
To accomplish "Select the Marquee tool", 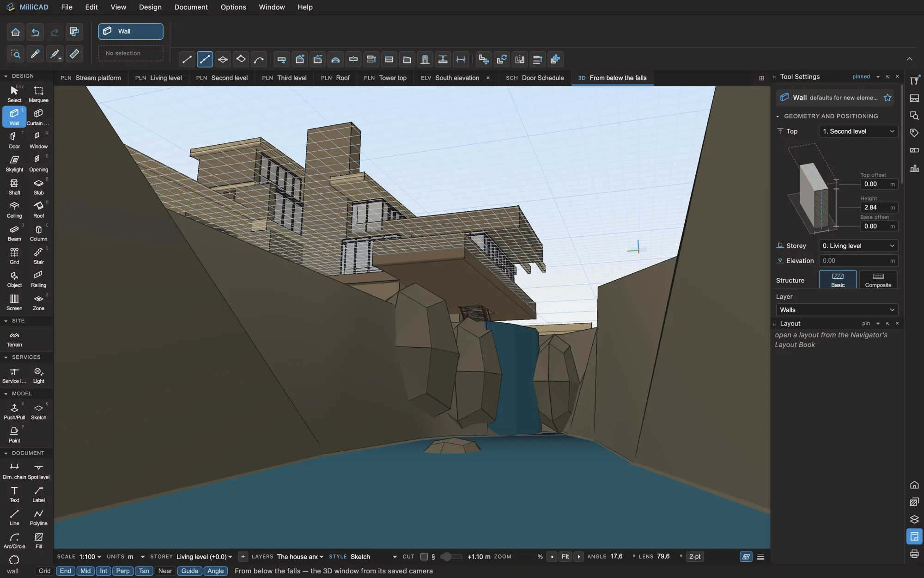I will (38, 94).
